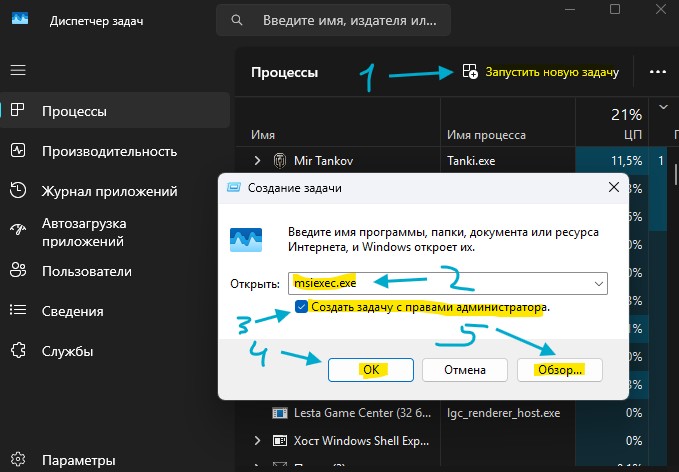Viewport: 679px width, 472px height.
Task: Click the Mir Tankov game icon
Action: tap(280, 161)
